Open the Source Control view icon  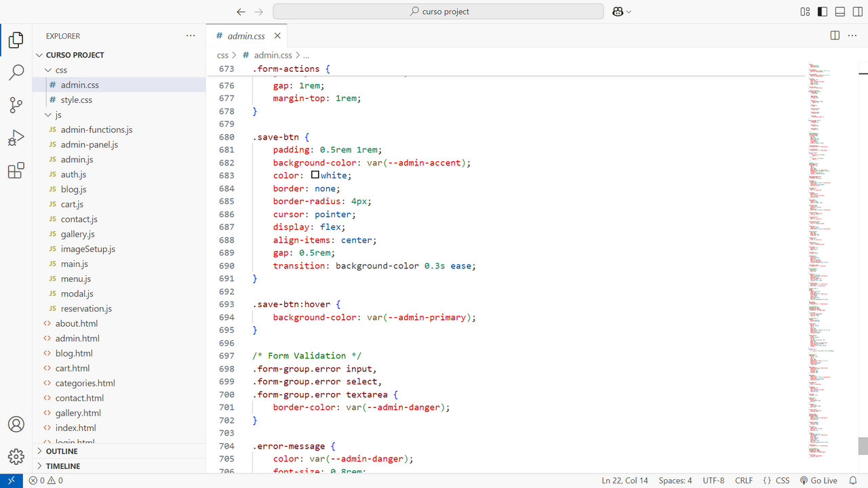(16, 105)
